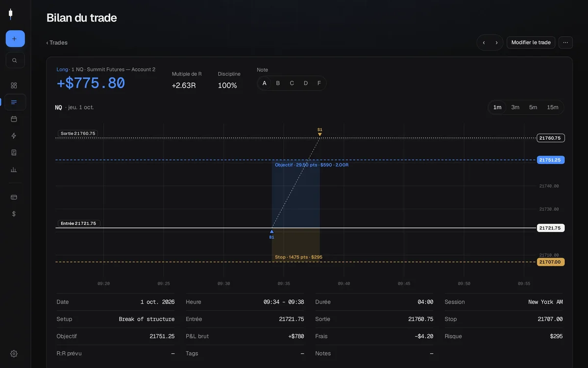Set trade grade to D
This screenshot has width=588, height=368.
[305, 83]
